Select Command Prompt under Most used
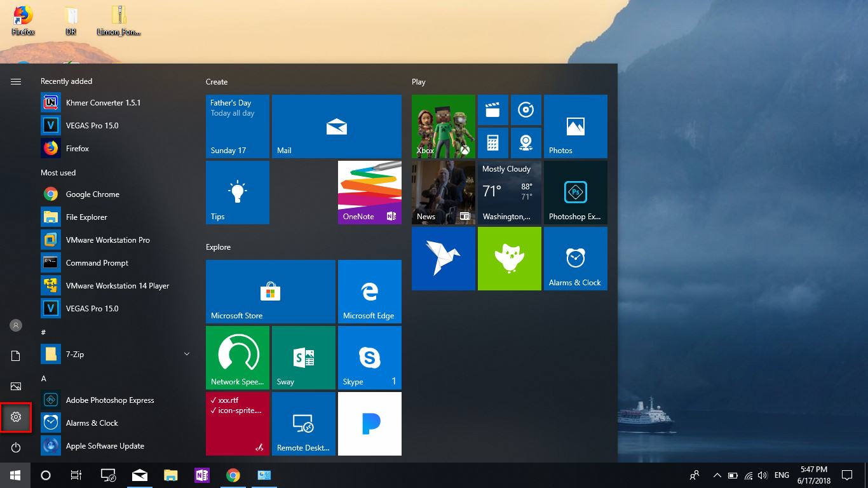 tap(97, 262)
